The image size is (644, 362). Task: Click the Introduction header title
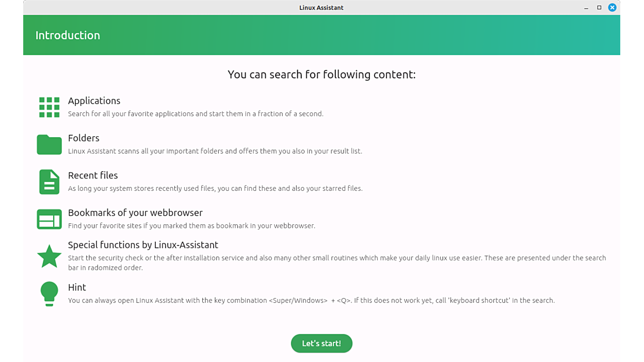tap(68, 35)
